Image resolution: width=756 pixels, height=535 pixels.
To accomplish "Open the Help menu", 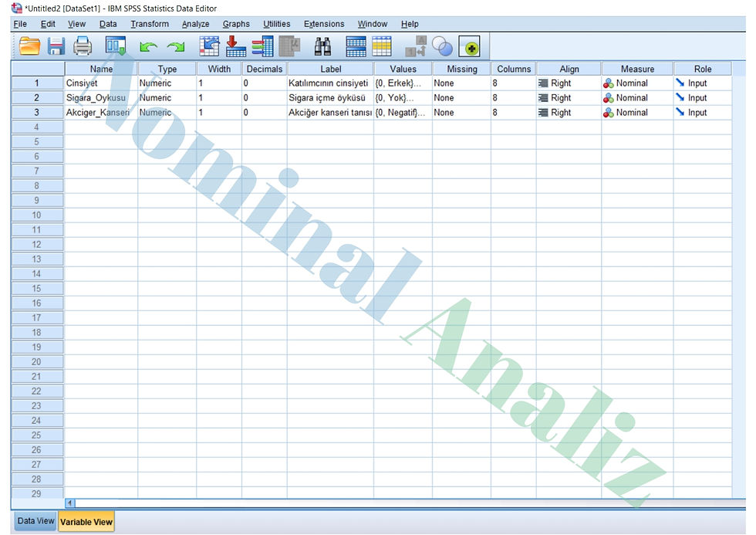I will 410,24.
